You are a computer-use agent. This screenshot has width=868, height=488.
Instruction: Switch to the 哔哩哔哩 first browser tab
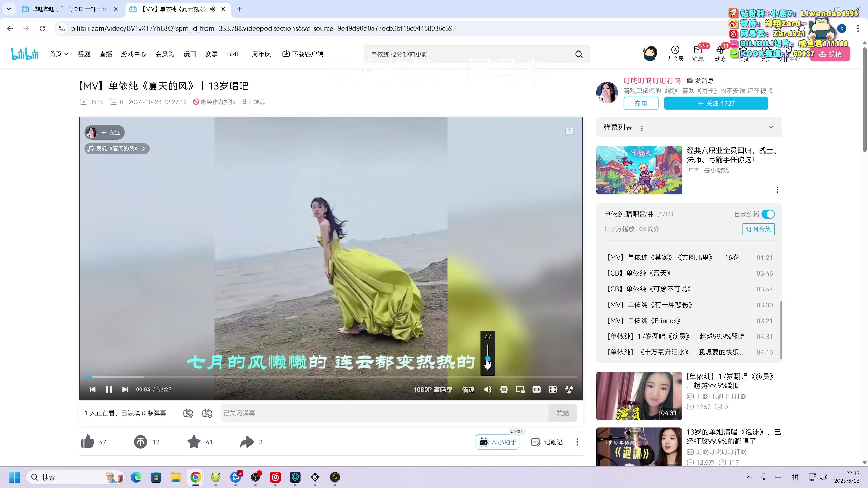pos(70,9)
